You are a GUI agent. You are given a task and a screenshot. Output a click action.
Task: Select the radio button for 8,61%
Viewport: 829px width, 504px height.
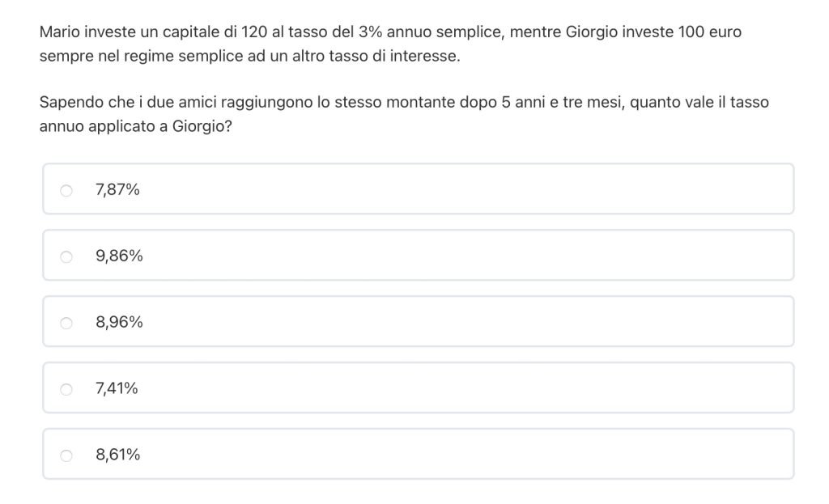[x=66, y=455]
